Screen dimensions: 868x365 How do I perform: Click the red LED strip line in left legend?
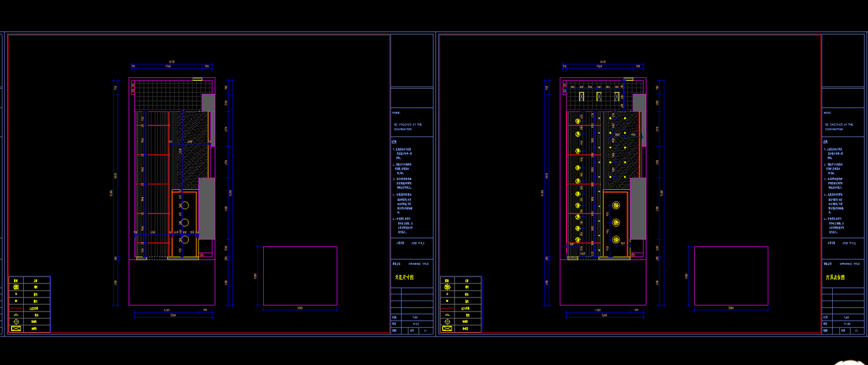point(16,308)
